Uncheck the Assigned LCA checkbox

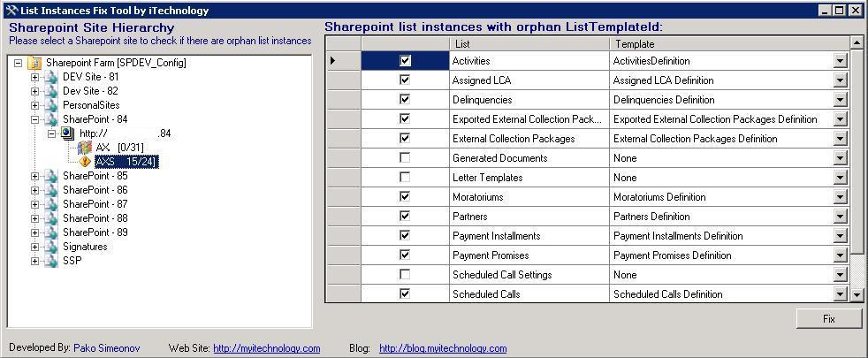(405, 80)
